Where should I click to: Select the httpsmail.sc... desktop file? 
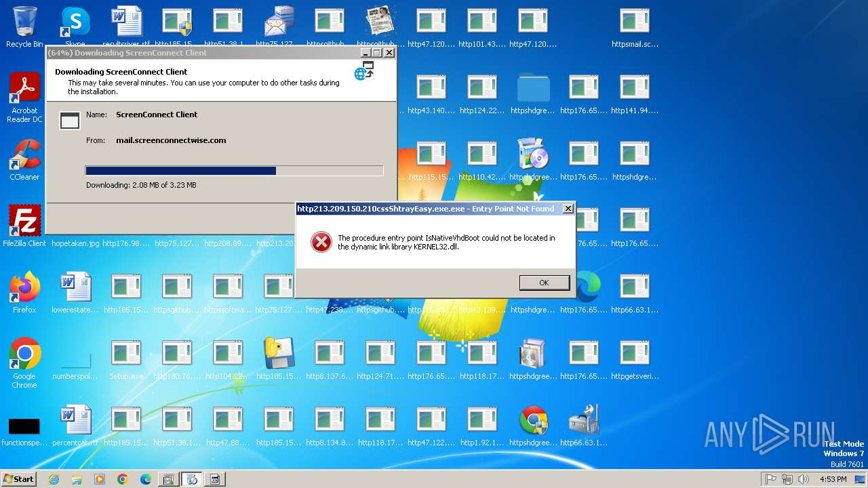click(635, 27)
